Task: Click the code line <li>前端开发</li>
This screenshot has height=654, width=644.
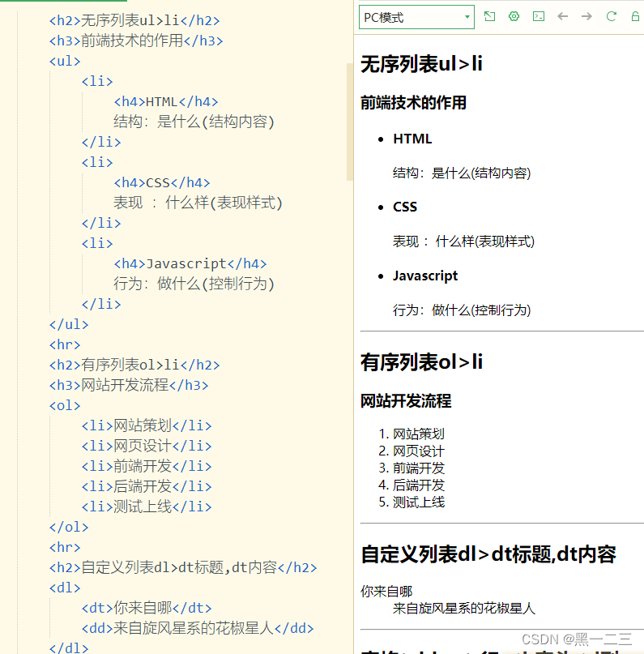Action: click(147, 466)
